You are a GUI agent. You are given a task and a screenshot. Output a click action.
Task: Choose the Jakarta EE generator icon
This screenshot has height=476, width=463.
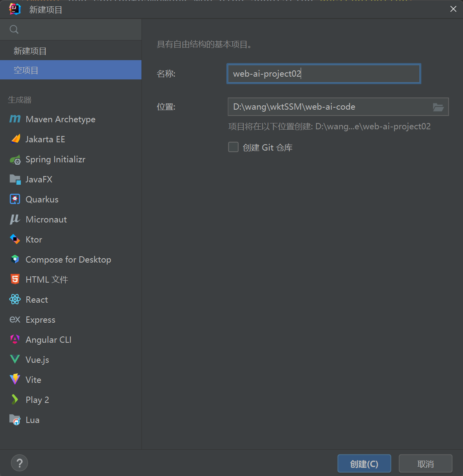(x=15, y=139)
